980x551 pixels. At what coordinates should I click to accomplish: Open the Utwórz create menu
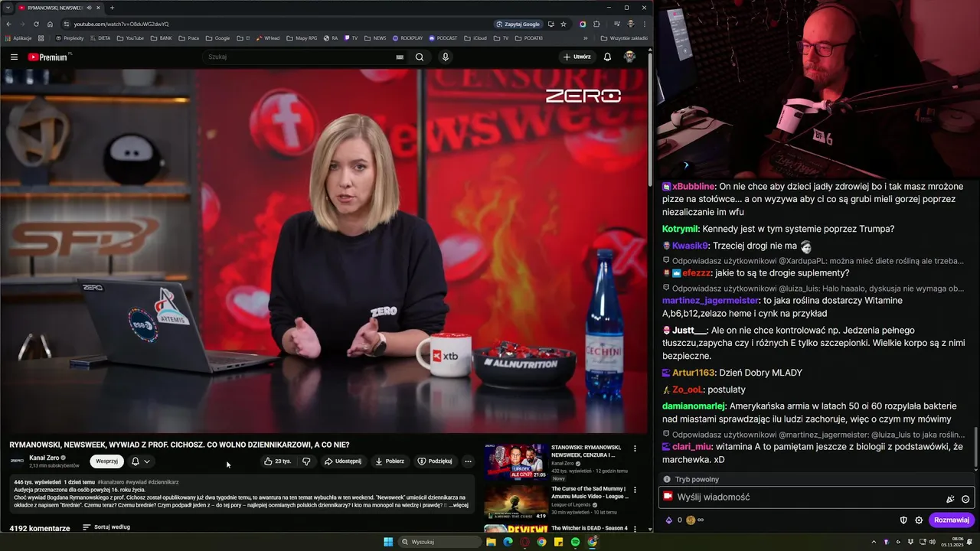(577, 57)
